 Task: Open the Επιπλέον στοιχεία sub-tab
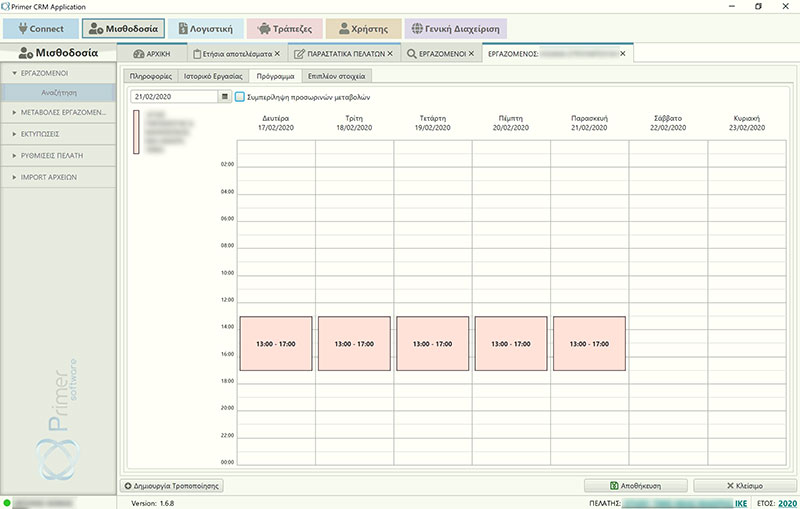[x=337, y=76]
